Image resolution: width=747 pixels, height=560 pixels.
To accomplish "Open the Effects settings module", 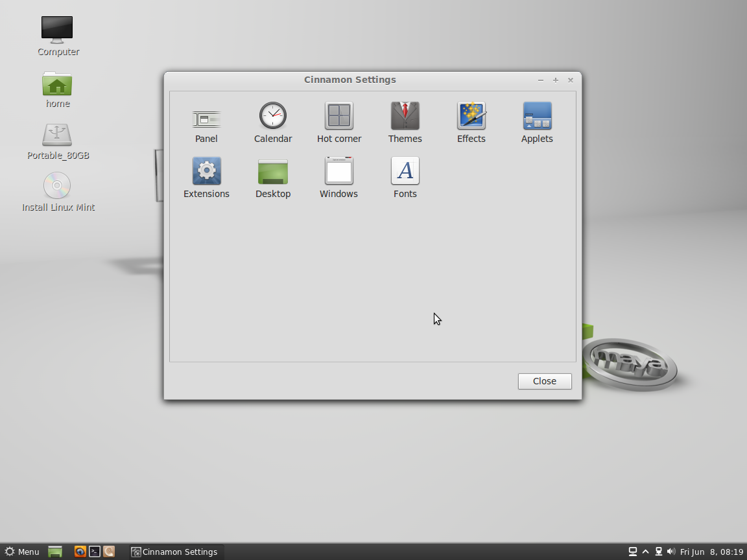I will [471, 123].
